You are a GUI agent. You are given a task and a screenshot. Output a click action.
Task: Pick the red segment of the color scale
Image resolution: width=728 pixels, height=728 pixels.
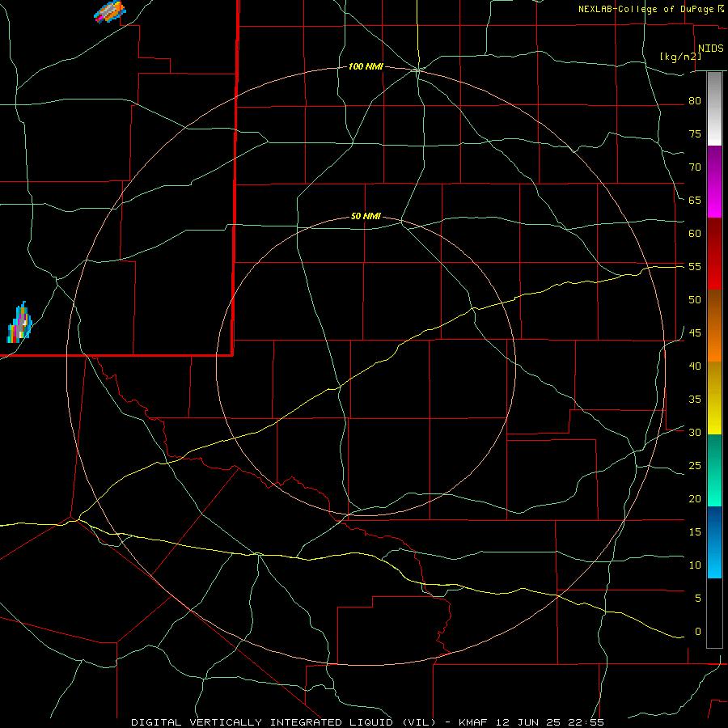click(x=714, y=254)
